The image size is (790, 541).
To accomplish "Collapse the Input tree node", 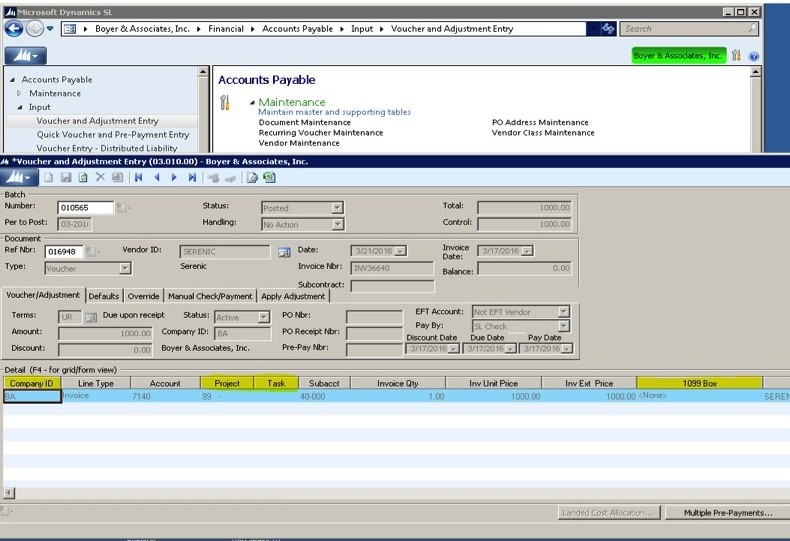I will (20, 107).
